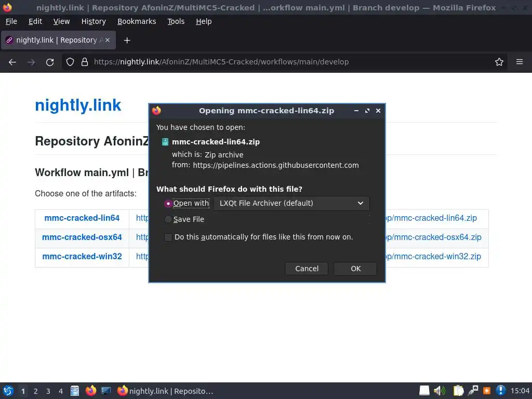
Task: Open the tracking protection shield icon
Action: 70,62
